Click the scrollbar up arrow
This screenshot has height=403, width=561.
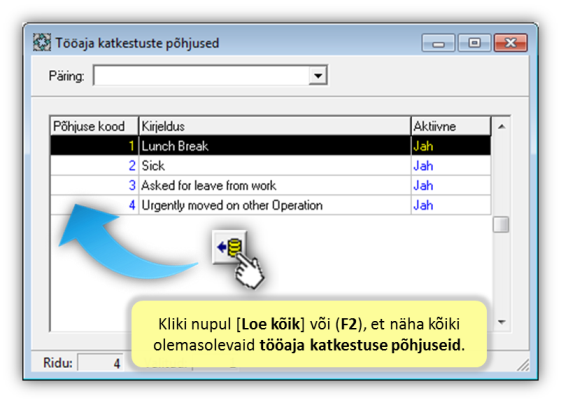click(502, 126)
